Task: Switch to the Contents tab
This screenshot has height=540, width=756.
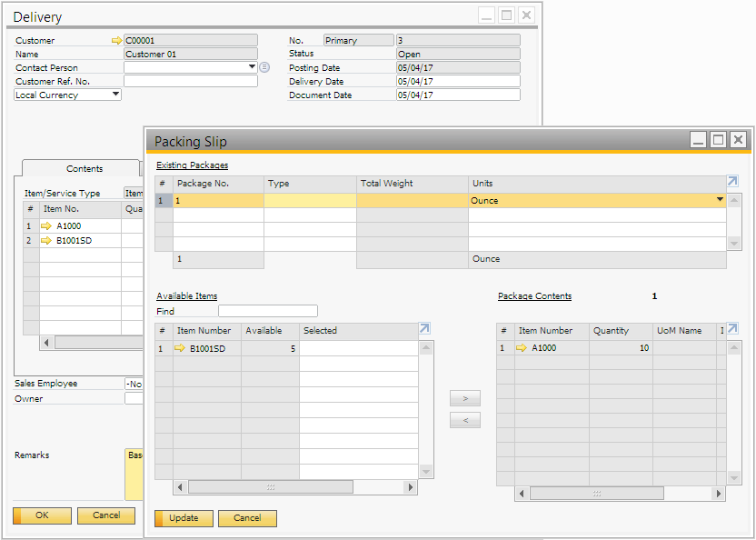Action: point(85,169)
